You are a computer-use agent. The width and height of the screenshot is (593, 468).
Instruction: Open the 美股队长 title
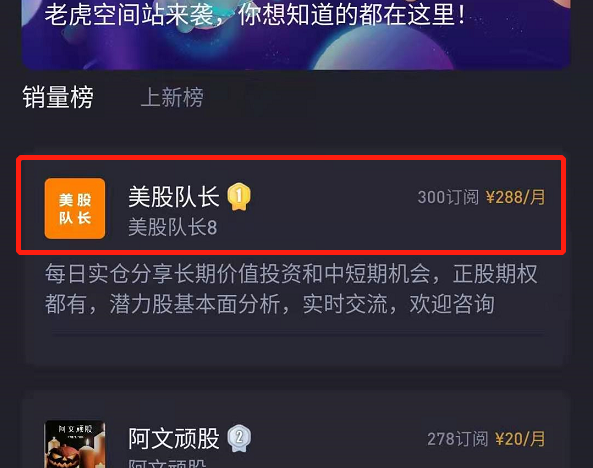[174, 197]
